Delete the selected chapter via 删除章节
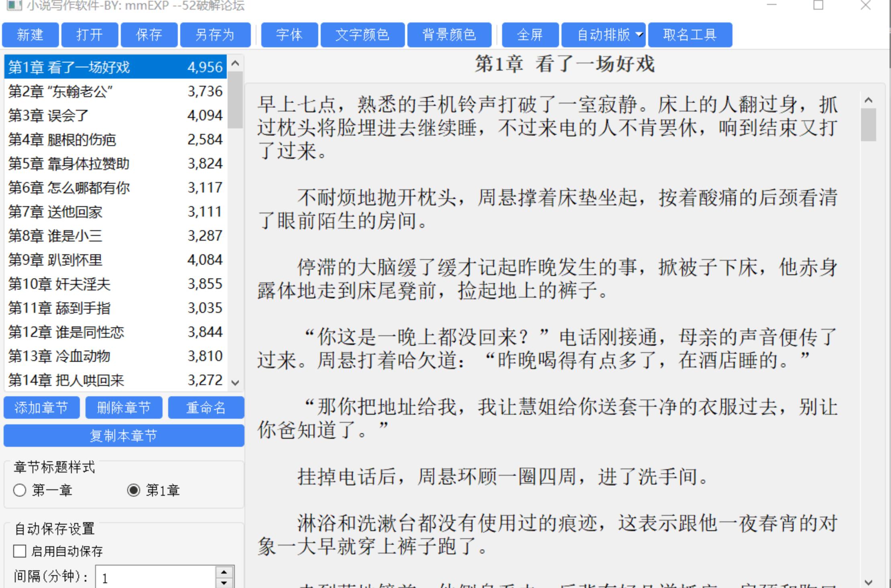This screenshot has height=588, width=891. coord(123,408)
